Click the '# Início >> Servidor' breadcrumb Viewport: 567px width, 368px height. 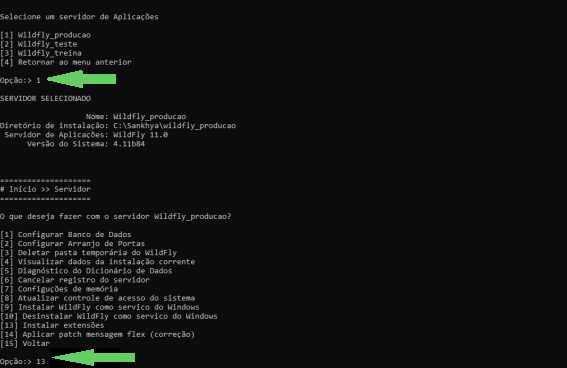pyautogui.click(x=46, y=189)
